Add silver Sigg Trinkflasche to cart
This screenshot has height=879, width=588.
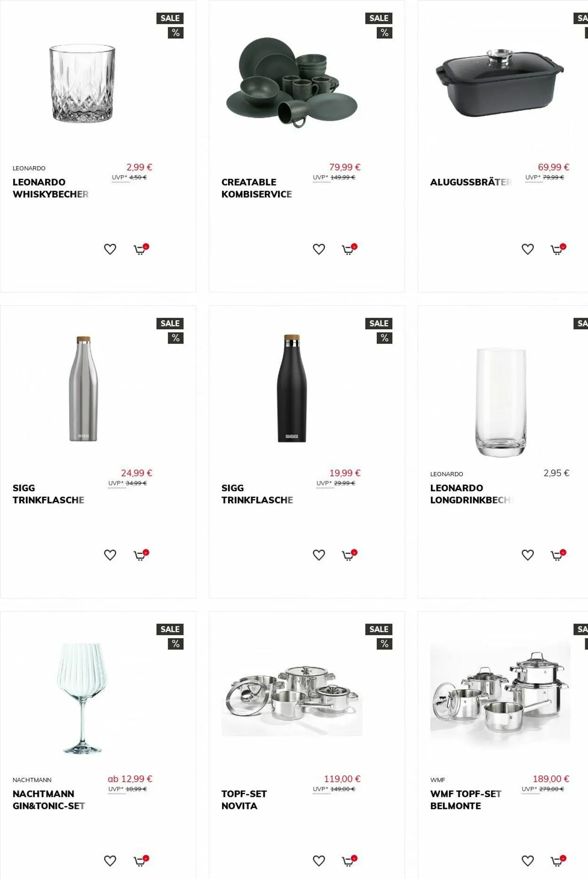[141, 555]
